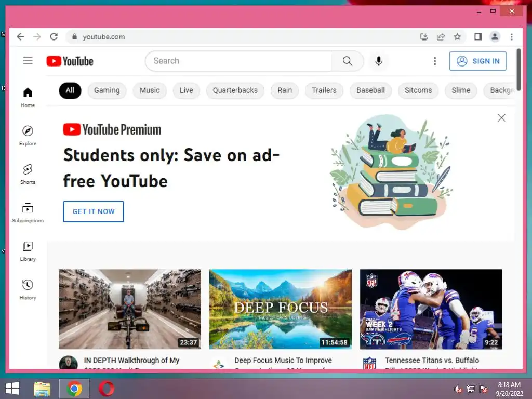
Task: Launch Opera from the taskbar
Action: click(107, 389)
